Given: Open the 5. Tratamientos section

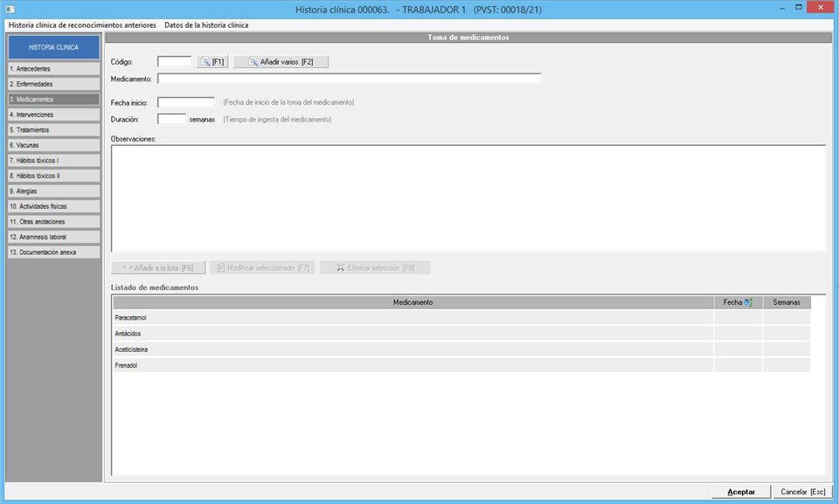Looking at the screenshot, I should [x=53, y=129].
